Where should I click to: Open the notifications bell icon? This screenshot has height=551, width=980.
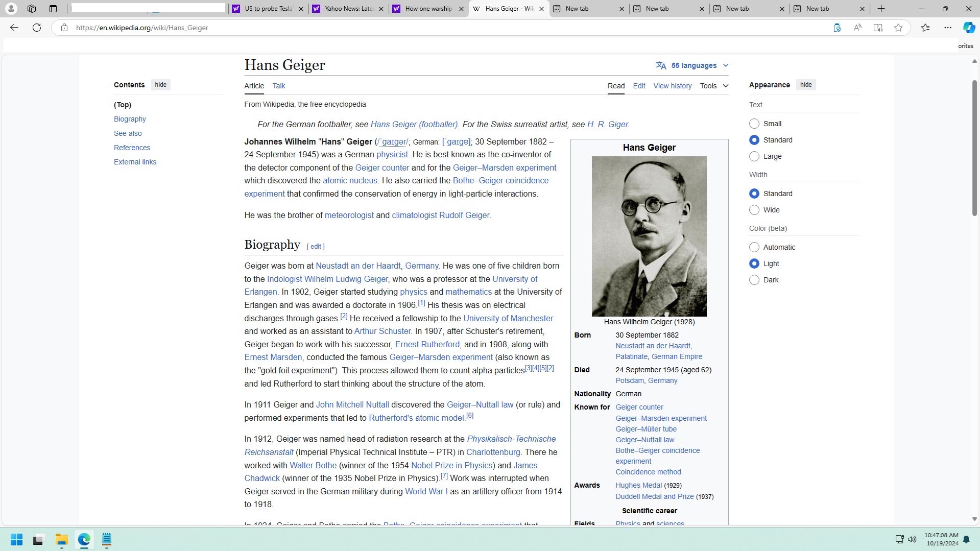click(x=966, y=539)
